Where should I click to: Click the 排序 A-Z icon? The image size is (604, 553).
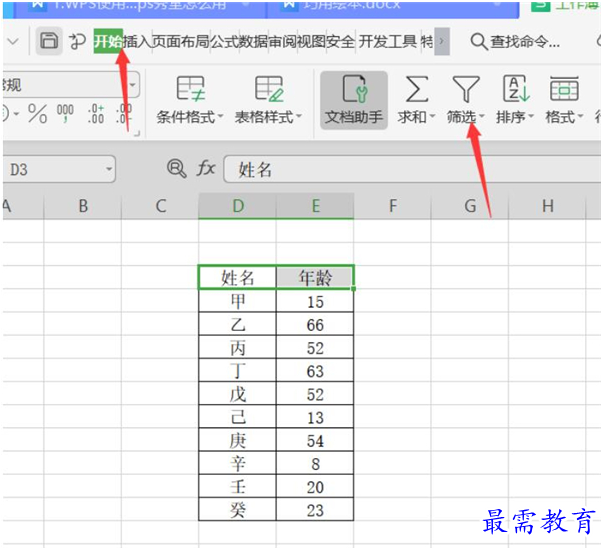click(x=516, y=89)
